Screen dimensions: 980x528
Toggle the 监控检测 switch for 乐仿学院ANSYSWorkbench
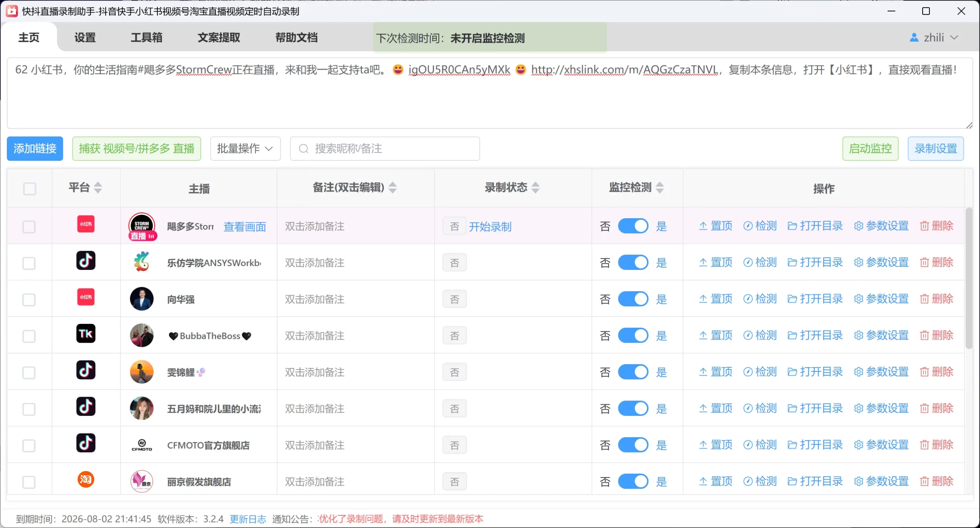[x=633, y=263]
